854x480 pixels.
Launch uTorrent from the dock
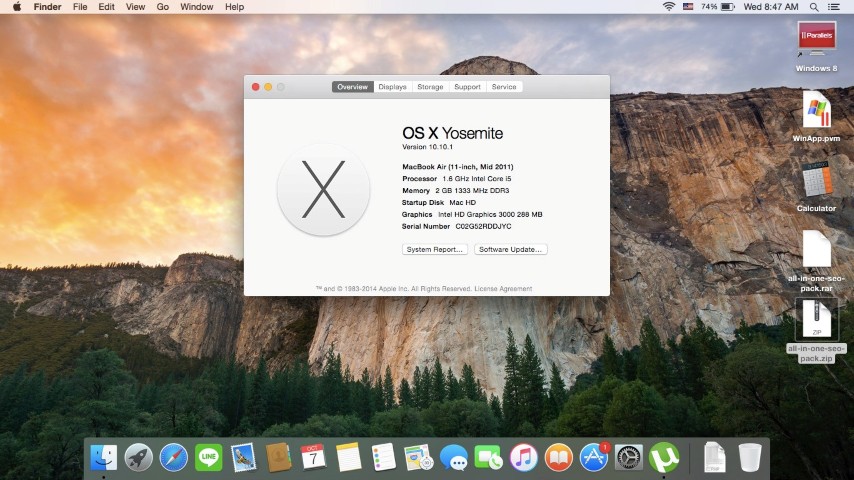(664, 458)
